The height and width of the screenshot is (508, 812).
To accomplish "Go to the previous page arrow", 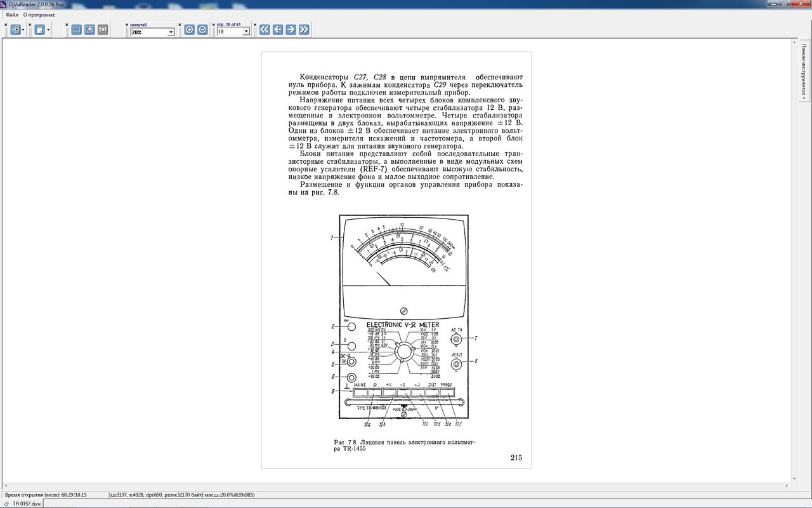I will point(278,29).
